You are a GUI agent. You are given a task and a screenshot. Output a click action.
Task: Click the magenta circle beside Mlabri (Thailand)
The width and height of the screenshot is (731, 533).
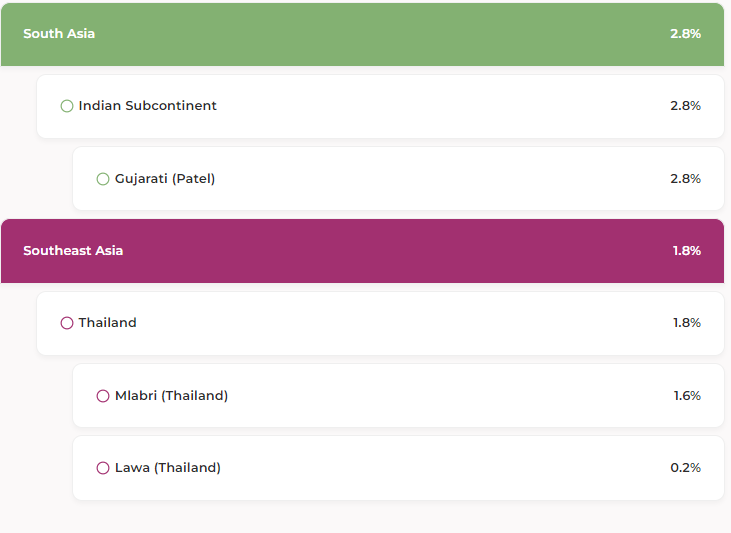point(103,396)
